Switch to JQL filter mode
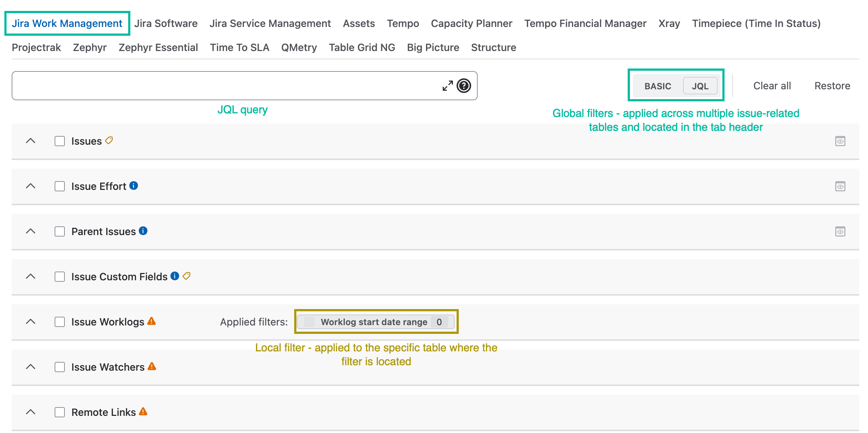This screenshot has height=433, width=868. (x=700, y=86)
